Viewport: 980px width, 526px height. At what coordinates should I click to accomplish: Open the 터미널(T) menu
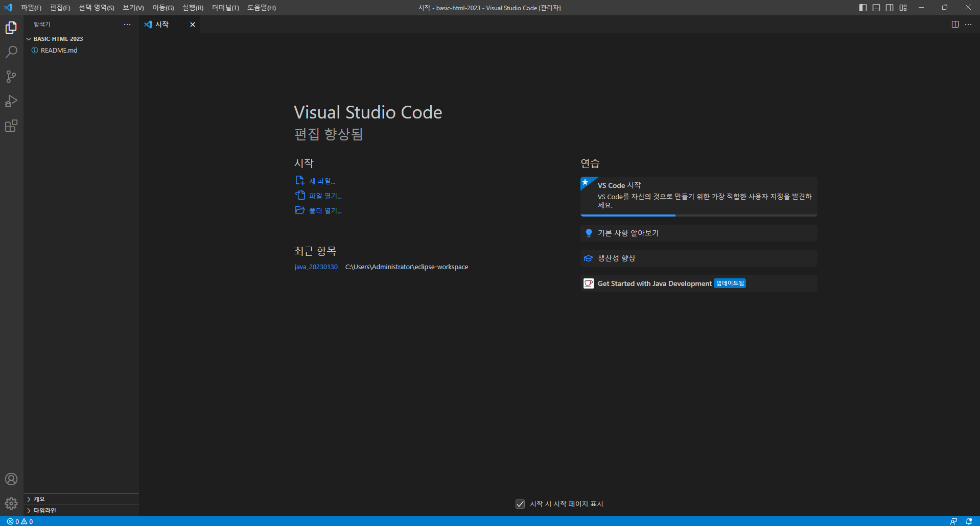pos(225,8)
